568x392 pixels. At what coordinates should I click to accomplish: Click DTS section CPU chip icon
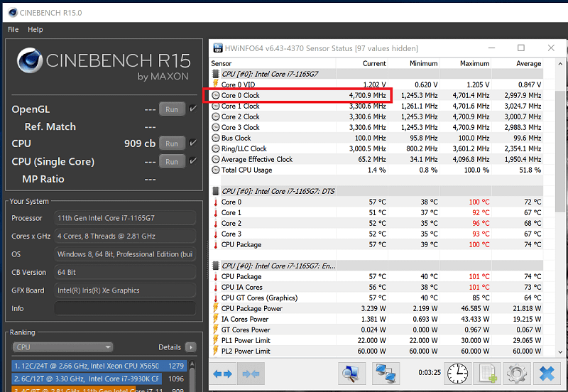pos(216,191)
